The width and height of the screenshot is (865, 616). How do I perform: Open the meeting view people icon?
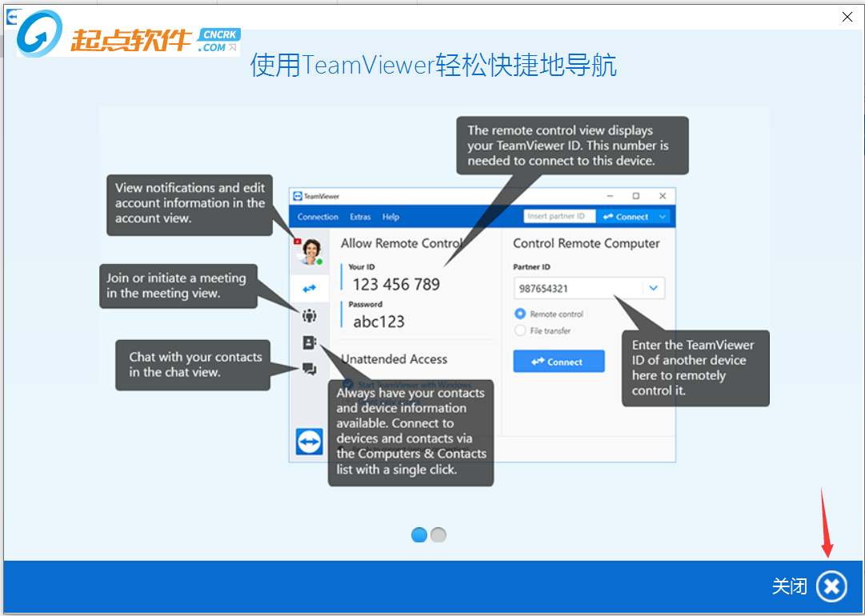[x=310, y=316]
